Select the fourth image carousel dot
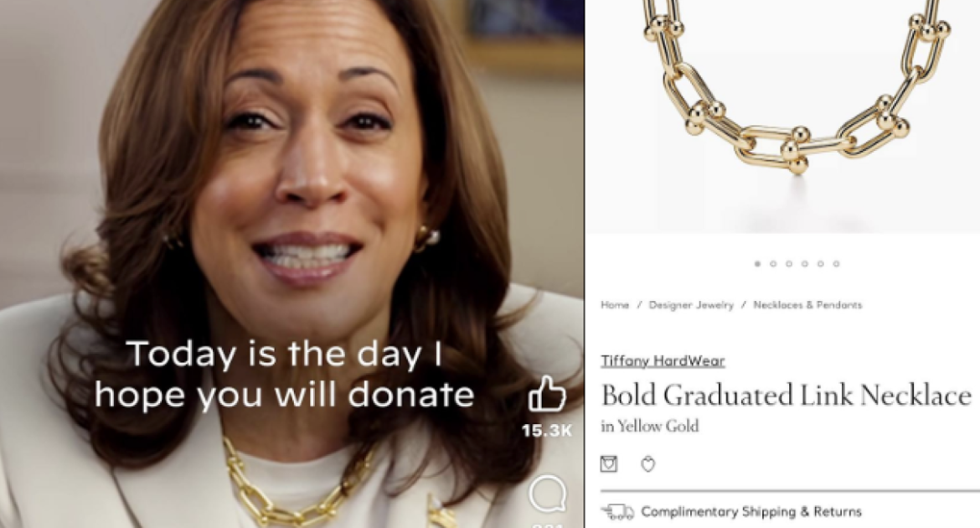The image size is (980, 528). coord(804,264)
